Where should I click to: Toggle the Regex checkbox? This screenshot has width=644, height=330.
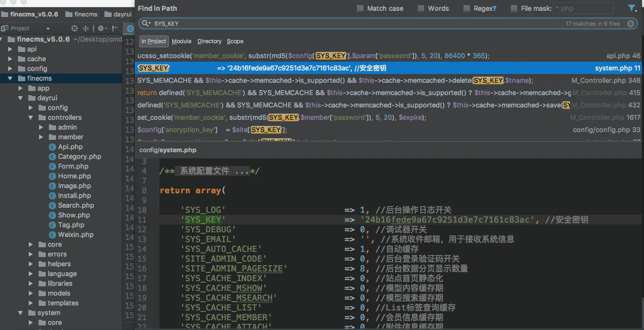point(467,8)
